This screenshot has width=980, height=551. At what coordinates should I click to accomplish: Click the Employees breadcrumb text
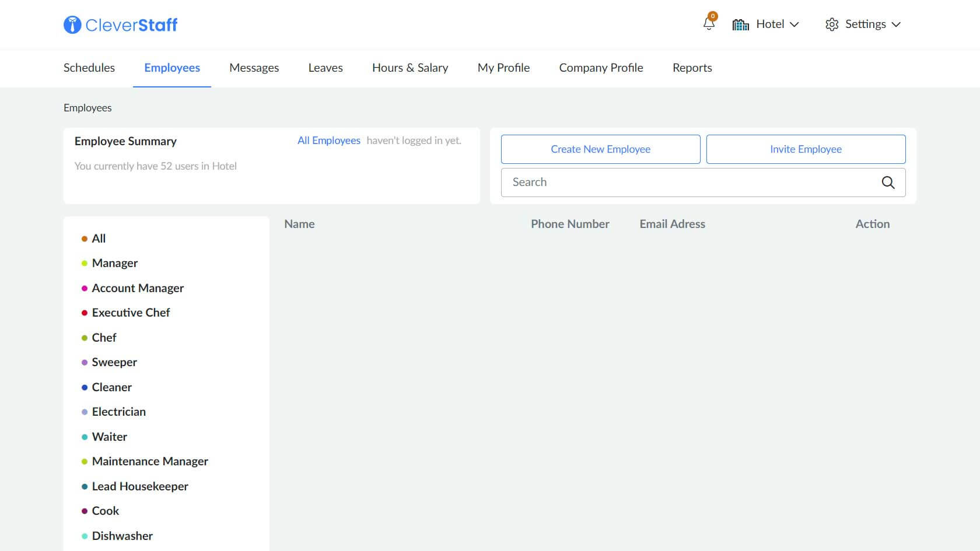click(87, 108)
